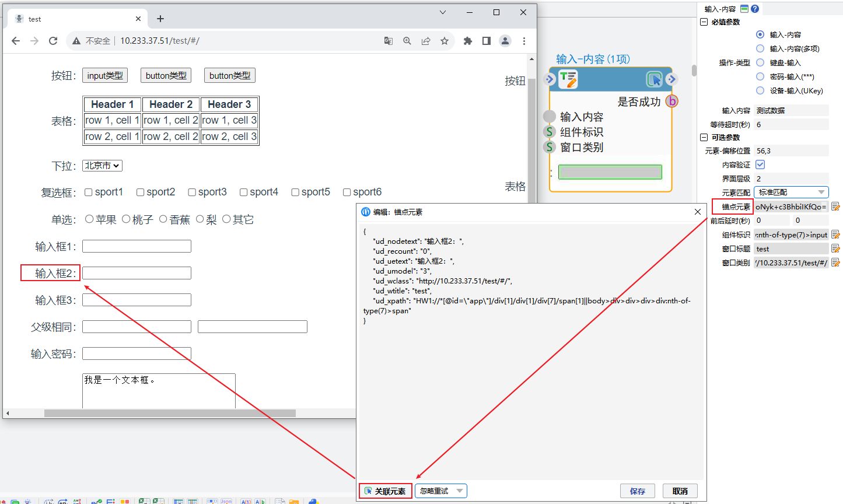Click the blue help question mark icon
Image resolution: width=843 pixels, height=504 pixels.
pyautogui.click(x=755, y=9)
